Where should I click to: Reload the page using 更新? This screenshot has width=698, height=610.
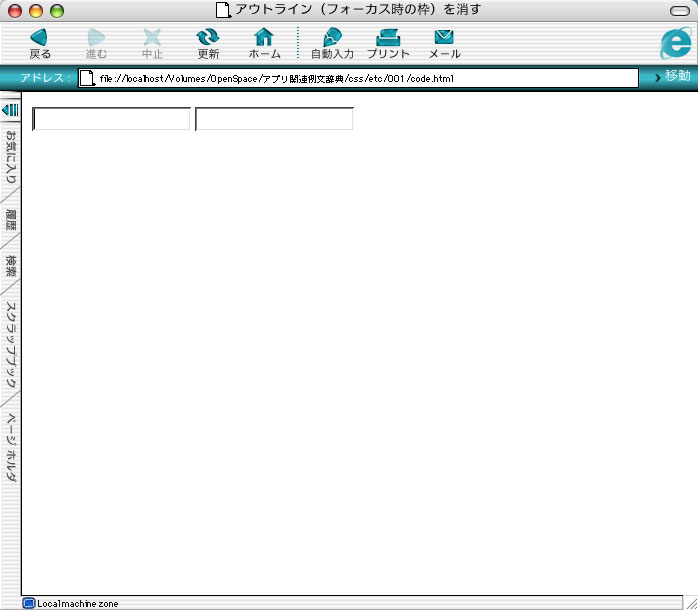pyautogui.click(x=208, y=43)
